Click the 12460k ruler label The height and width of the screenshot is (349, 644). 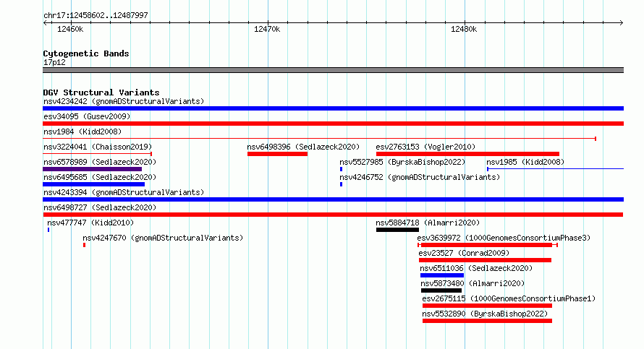70,29
